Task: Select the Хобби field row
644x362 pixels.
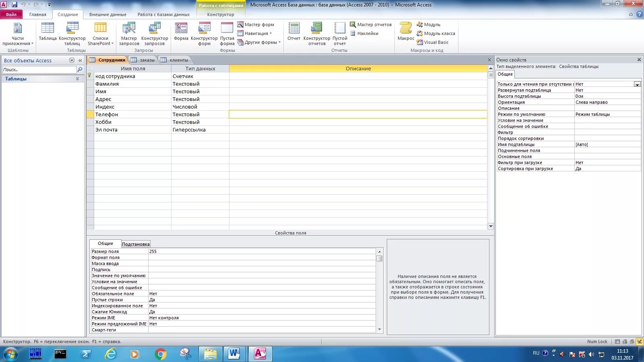Action: tap(133, 122)
